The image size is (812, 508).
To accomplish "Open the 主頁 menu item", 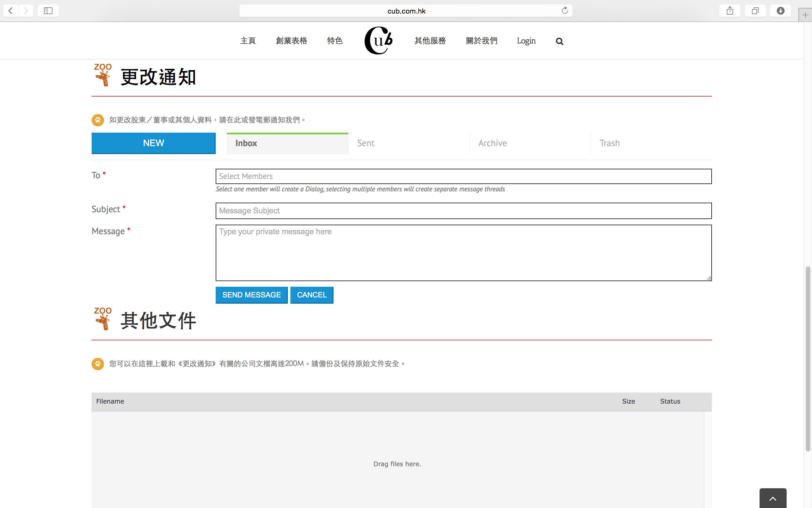I will tap(248, 41).
